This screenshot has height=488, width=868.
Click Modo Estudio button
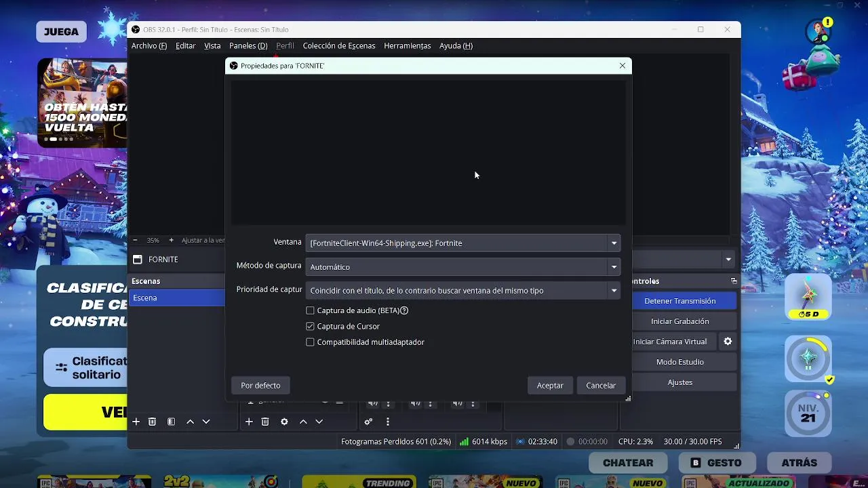[679, 362]
